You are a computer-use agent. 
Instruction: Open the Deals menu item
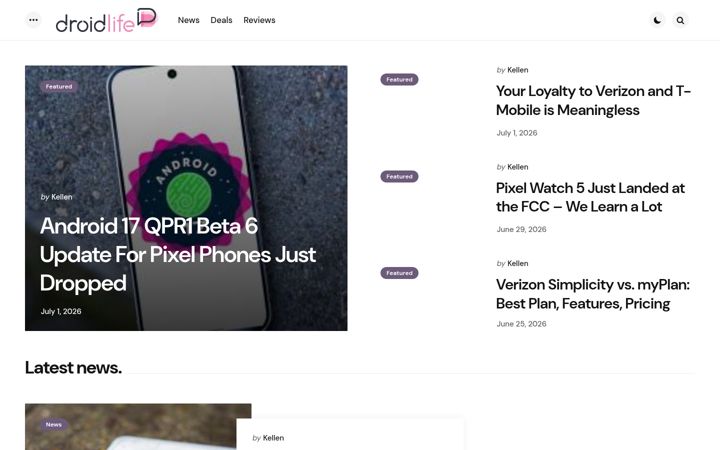coord(221,20)
